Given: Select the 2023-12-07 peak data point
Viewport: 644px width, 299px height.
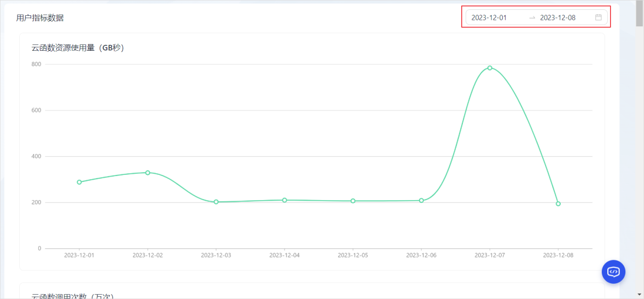Looking at the screenshot, I should click(x=490, y=68).
